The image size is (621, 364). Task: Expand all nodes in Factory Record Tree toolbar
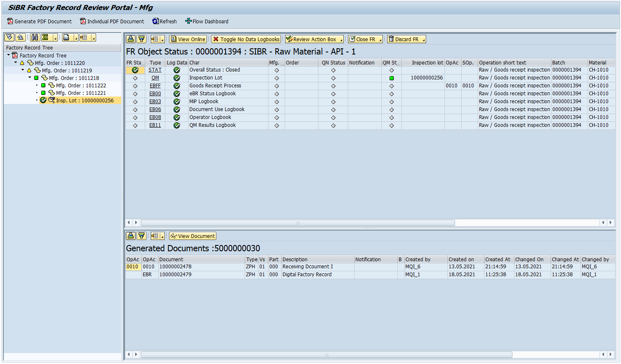click(9, 37)
